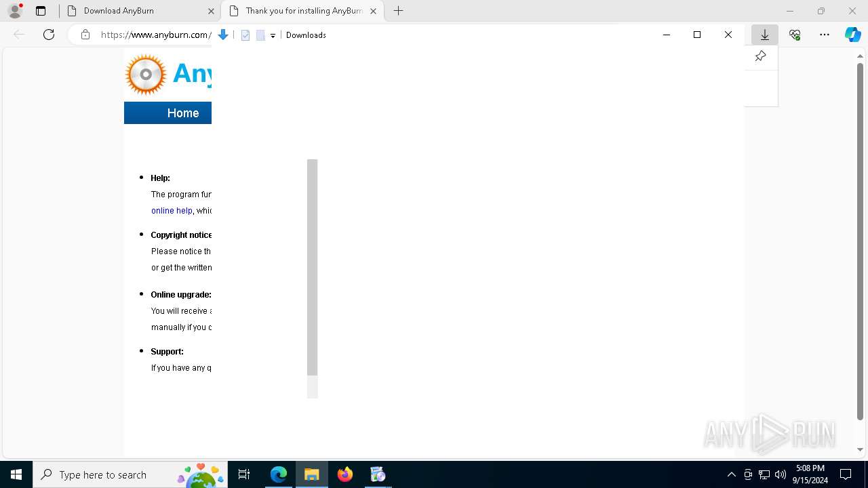Open Copilot sidebar icon
Viewport: 868px width, 488px height.
853,35
